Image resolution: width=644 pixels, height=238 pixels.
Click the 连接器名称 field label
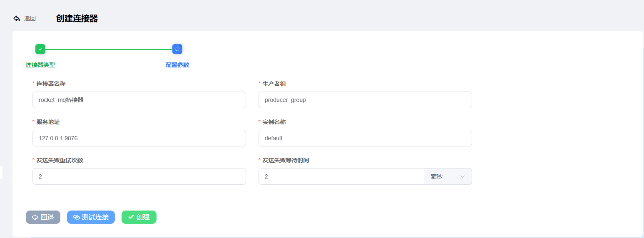51,84
